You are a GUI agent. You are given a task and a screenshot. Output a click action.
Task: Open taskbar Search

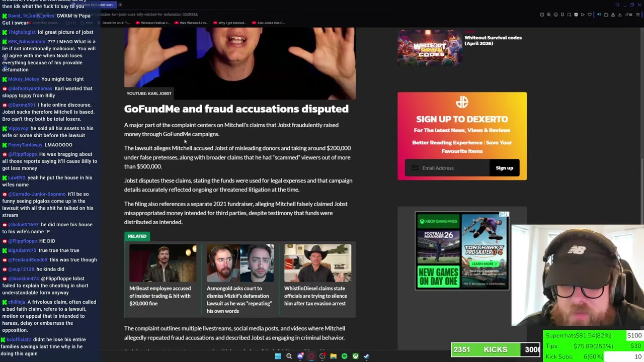pyautogui.click(x=289, y=356)
